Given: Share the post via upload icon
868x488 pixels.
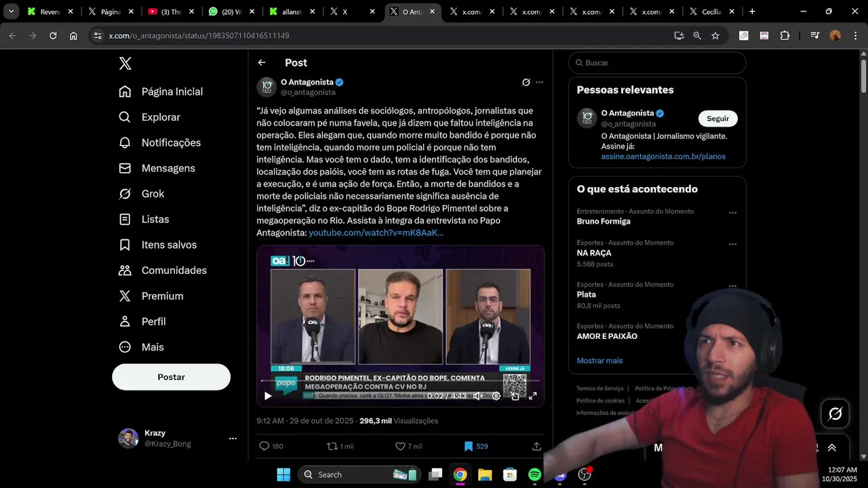Looking at the screenshot, I should 536,446.
